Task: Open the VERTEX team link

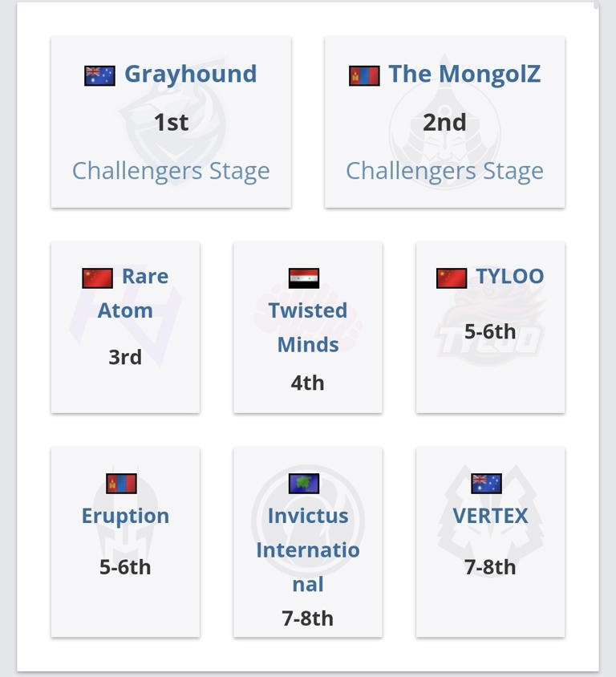Action: pyautogui.click(x=490, y=516)
